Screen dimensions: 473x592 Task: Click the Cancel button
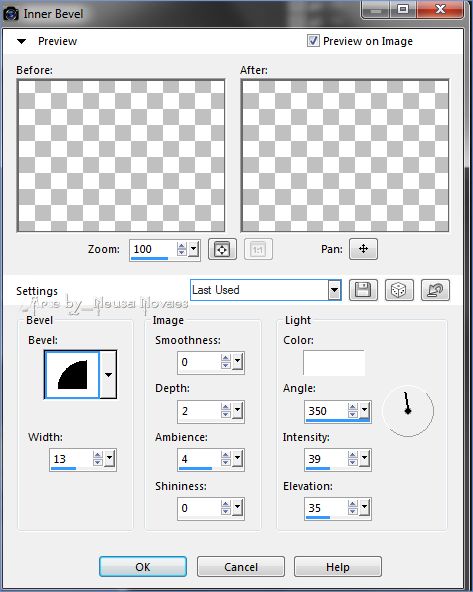241,567
